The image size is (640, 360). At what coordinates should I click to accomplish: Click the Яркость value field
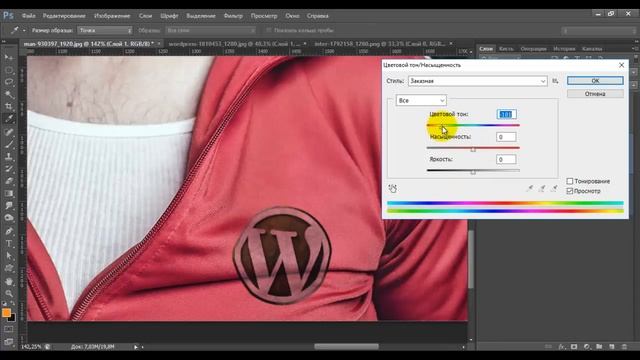tap(506, 160)
